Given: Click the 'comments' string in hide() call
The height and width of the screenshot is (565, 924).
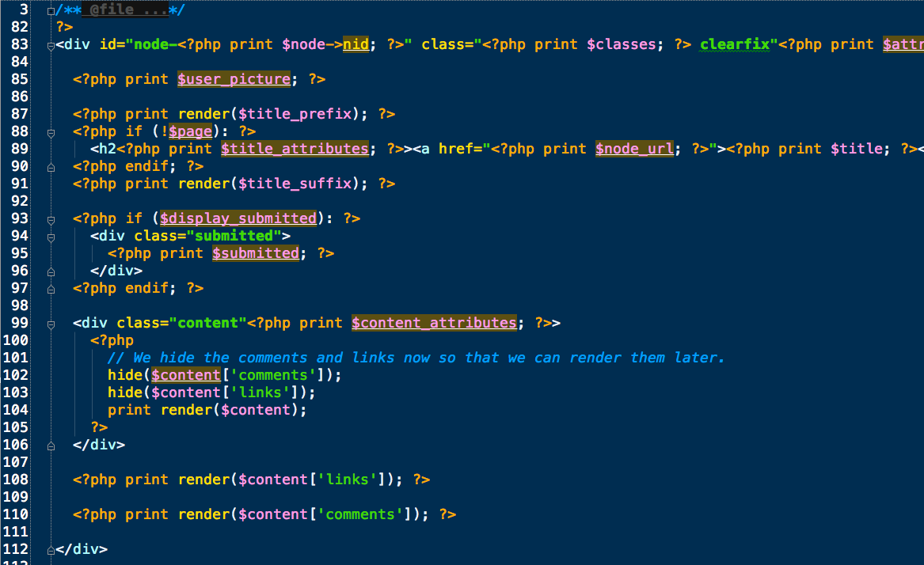Looking at the screenshot, I should coord(273,375).
